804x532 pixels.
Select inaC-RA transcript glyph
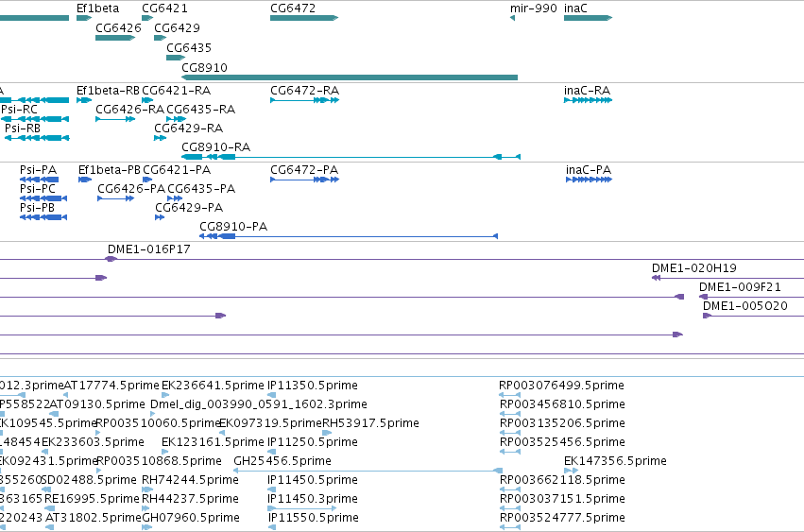[x=589, y=100]
